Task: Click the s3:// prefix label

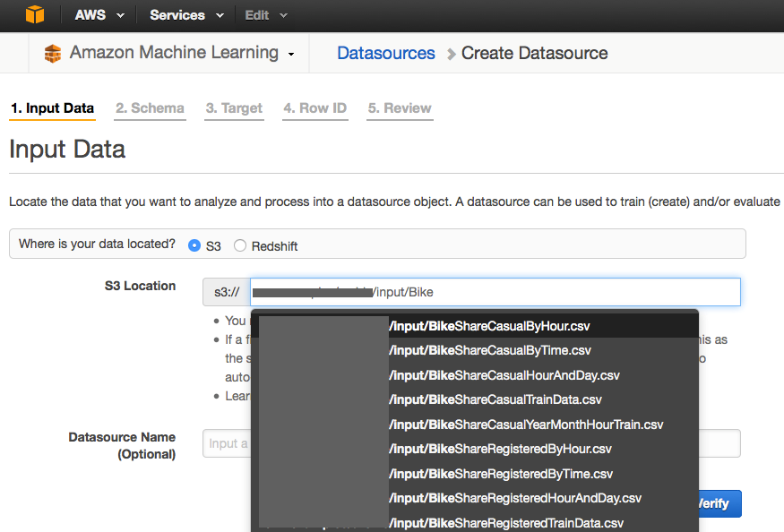Action: click(227, 292)
